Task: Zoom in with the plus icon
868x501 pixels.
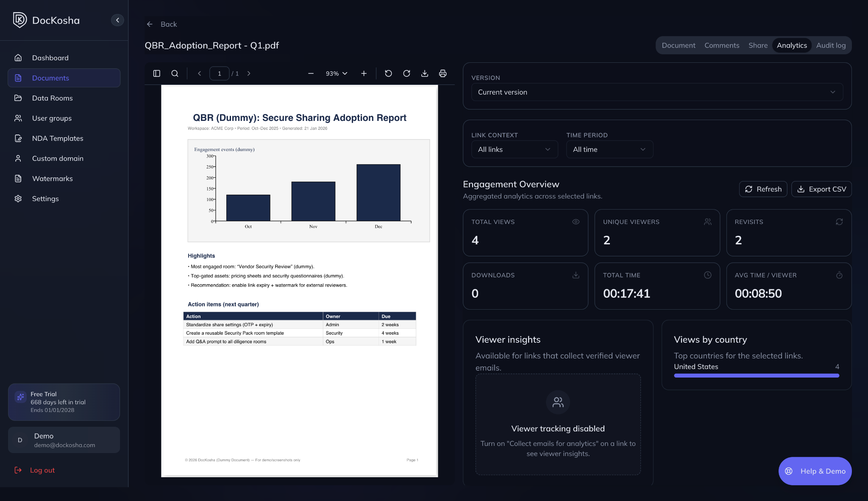Action: [364, 73]
